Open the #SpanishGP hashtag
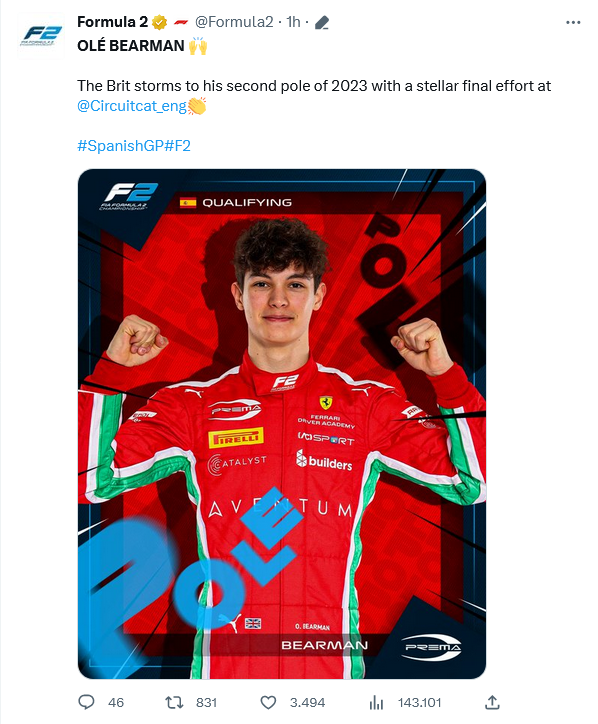This screenshot has width=598, height=724. (121, 146)
